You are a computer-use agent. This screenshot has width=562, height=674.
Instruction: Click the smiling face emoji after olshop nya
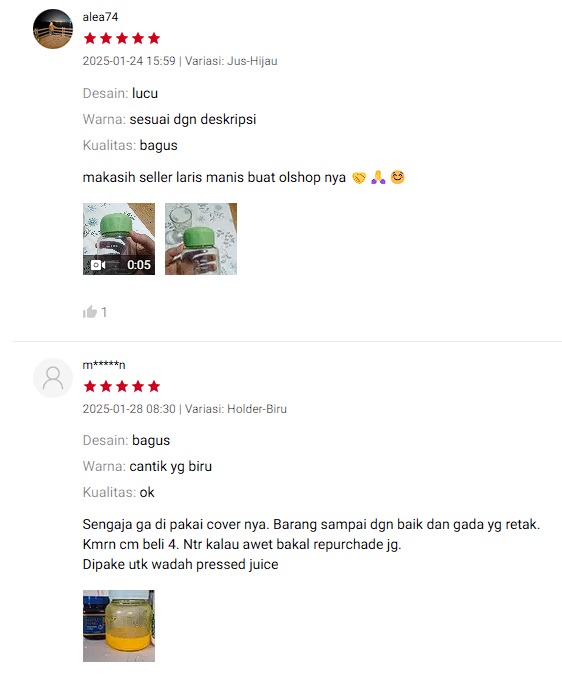click(397, 177)
